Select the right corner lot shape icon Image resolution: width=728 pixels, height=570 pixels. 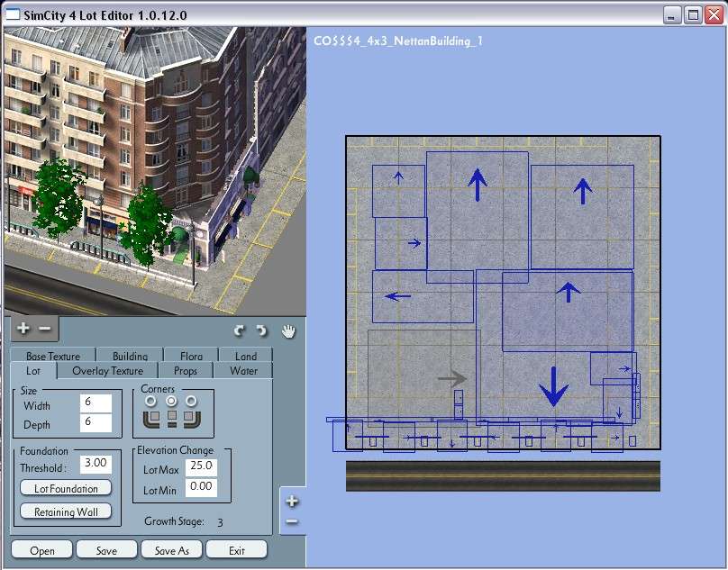pos(192,418)
